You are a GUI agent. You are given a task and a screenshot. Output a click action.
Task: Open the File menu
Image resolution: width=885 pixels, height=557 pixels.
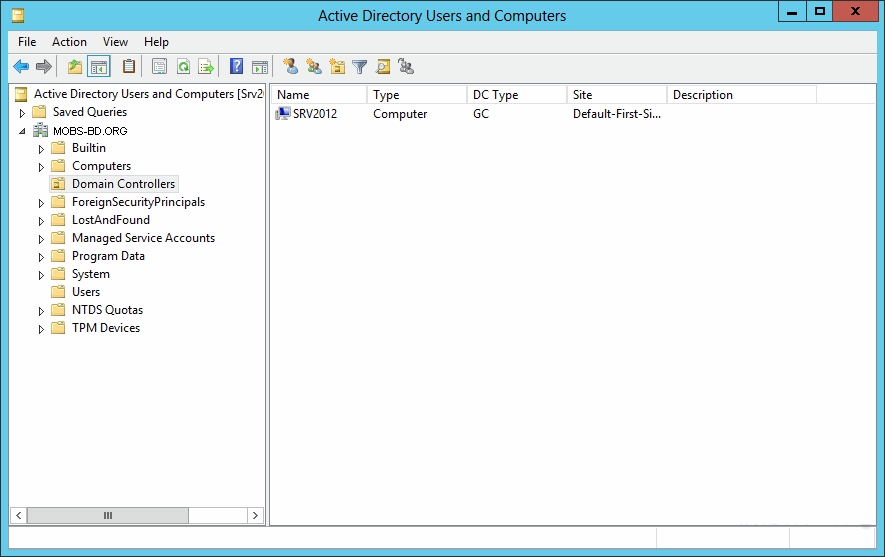(27, 42)
